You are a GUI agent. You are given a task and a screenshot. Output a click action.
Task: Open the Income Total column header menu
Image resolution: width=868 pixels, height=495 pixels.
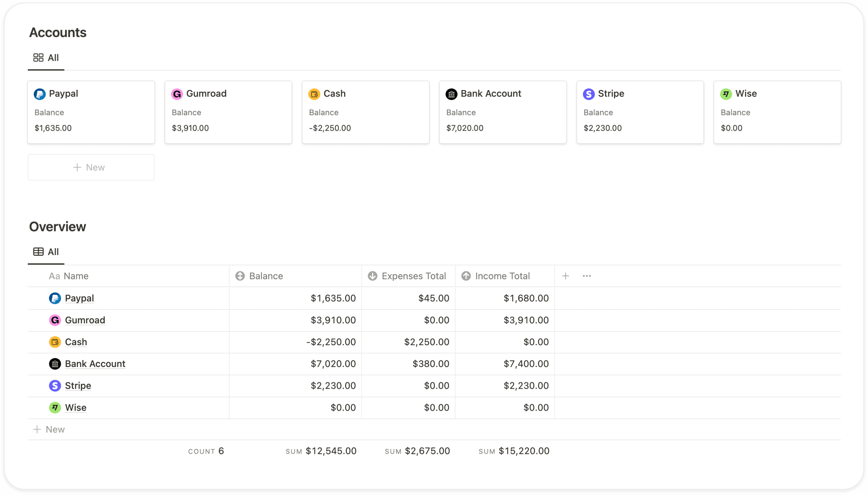(502, 276)
